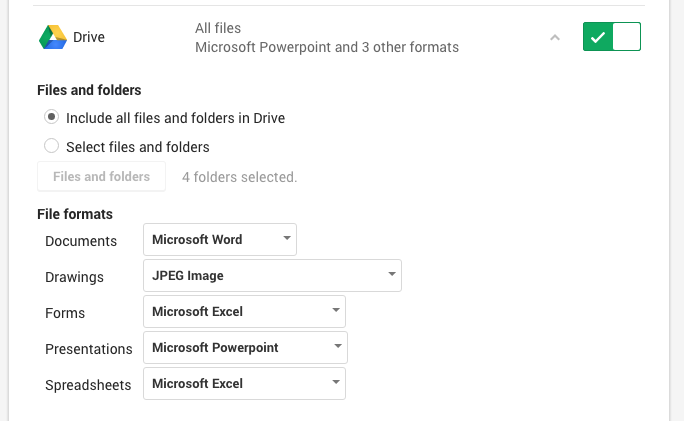Click the Drive product name label

(x=89, y=37)
